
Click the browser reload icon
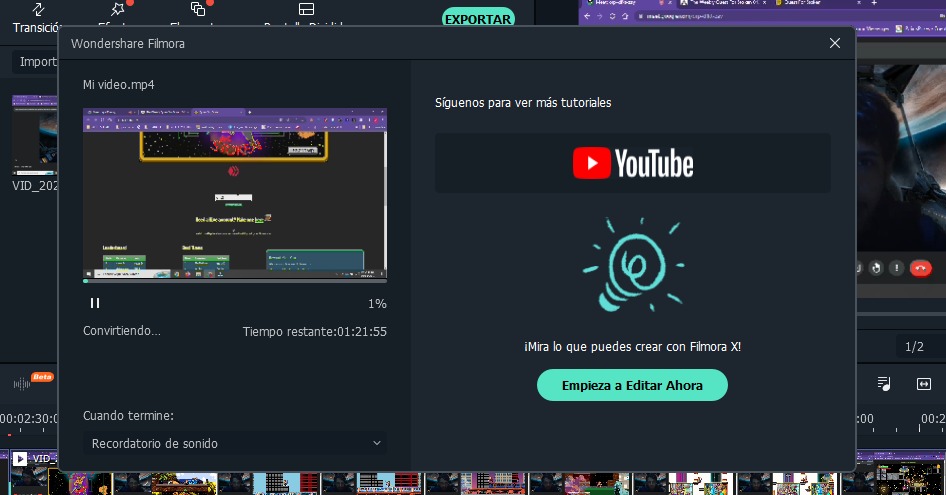[x=612, y=16]
